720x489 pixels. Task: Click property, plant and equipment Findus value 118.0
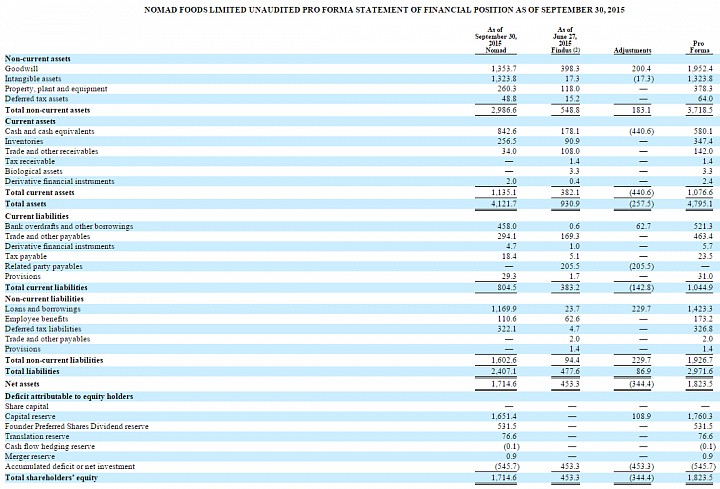point(570,89)
